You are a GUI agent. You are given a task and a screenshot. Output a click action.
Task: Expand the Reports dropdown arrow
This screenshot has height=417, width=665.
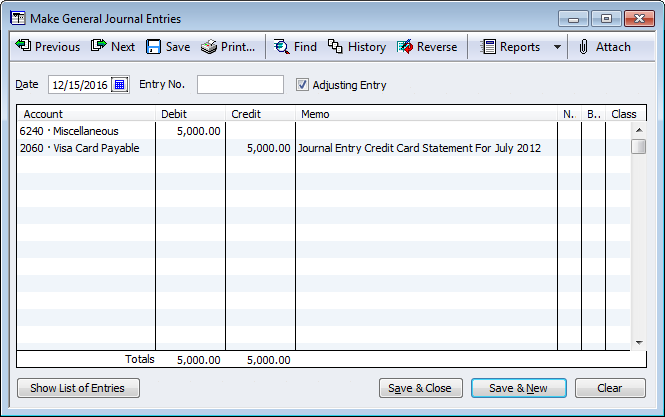click(x=557, y=47)
